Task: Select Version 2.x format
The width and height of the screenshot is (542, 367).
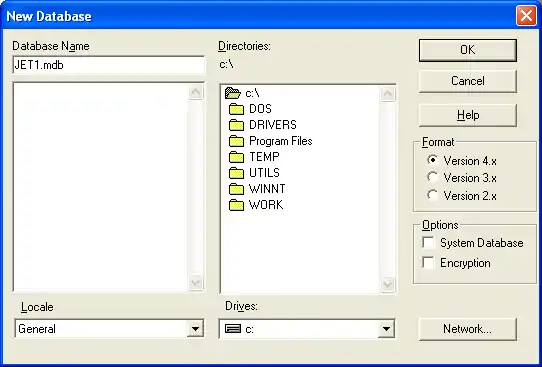Action: 432,195
